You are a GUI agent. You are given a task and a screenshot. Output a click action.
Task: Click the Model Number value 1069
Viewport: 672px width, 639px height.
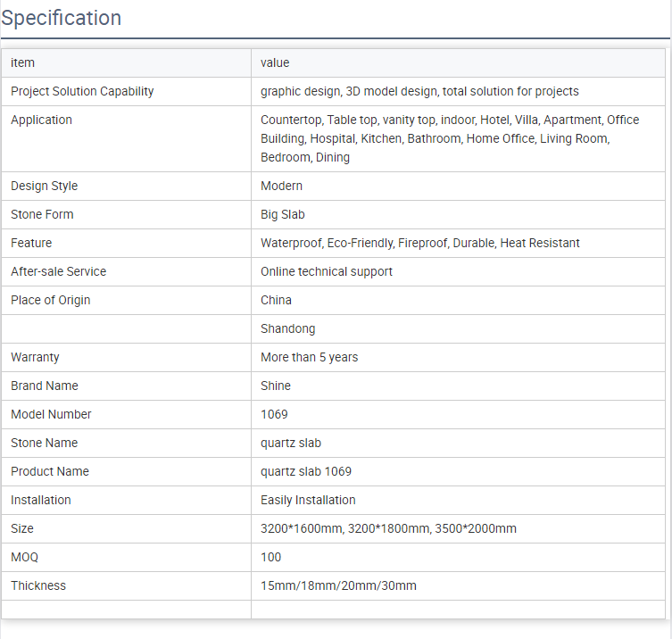274,414
